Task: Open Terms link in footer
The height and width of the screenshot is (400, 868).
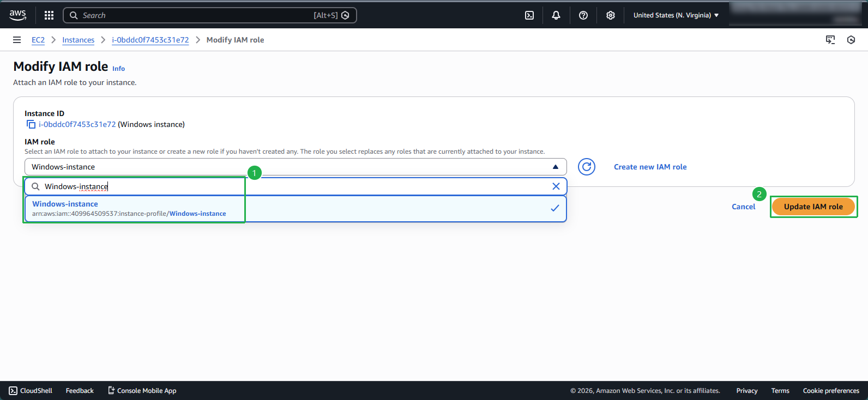Action: (x=780, y=391)
